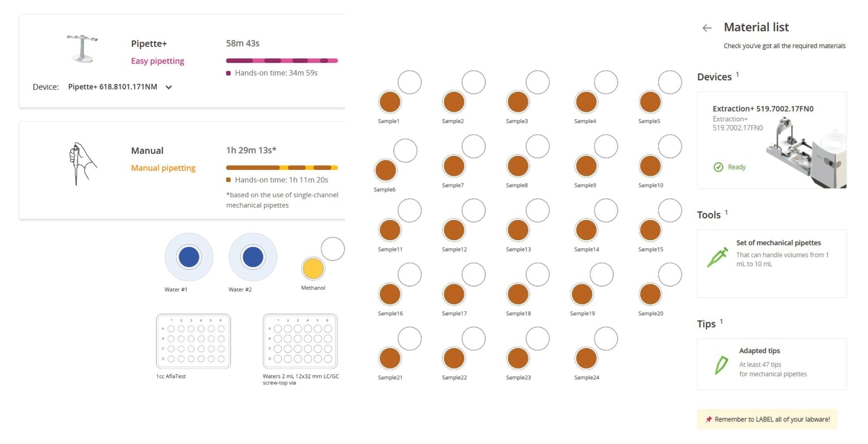Select the Water #1 blue reservoir
Viewport: 868px width, 444px height.
(x=189, y=257)
